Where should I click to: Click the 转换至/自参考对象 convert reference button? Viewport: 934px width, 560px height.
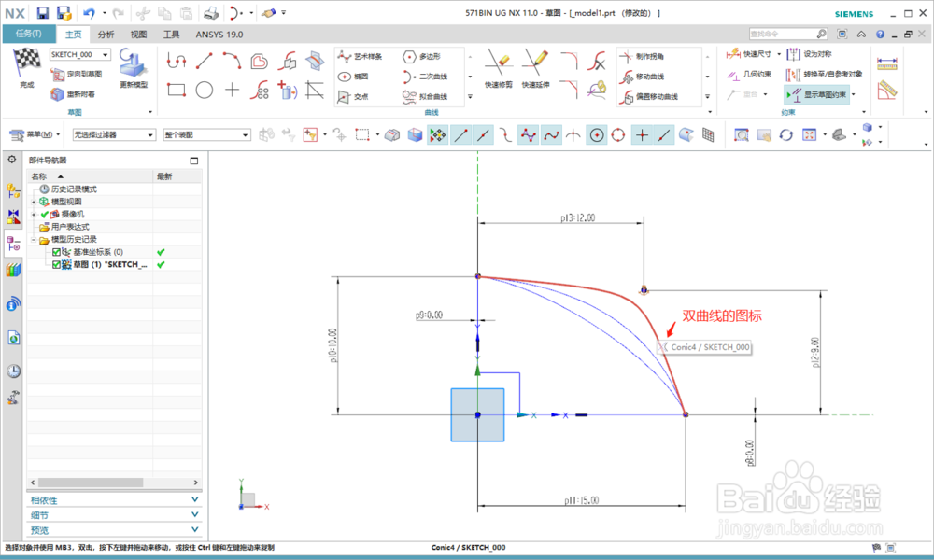(825, 75)
